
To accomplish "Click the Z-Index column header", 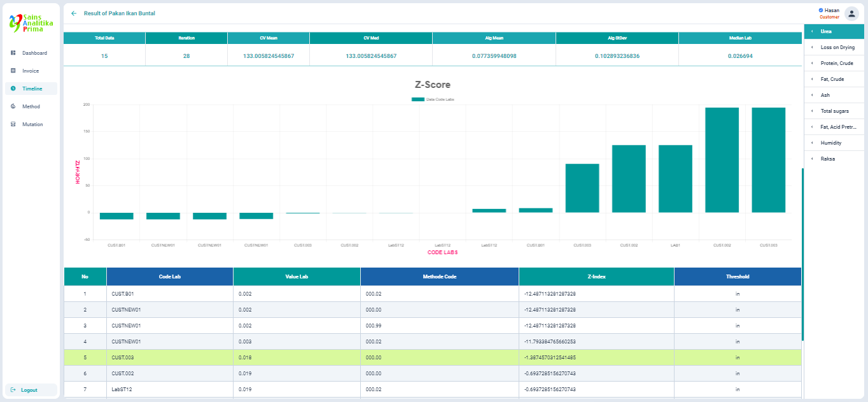I will (x=596, y=276).
